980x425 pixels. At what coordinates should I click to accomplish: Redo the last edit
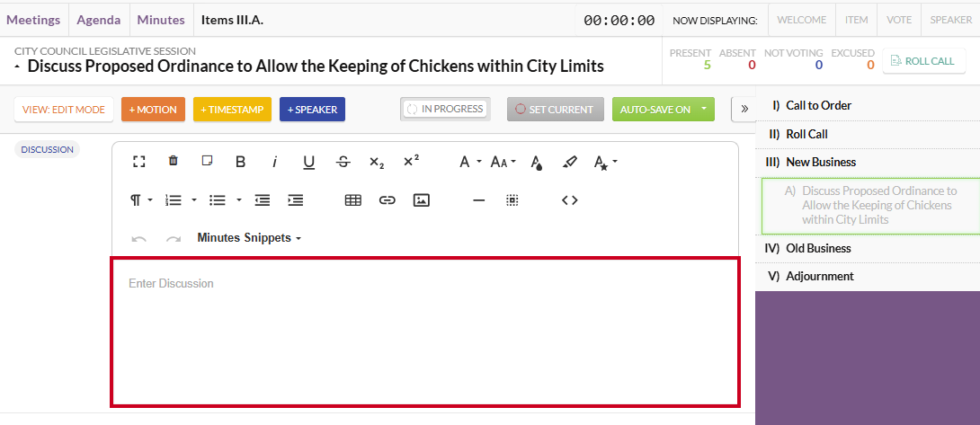[x=174, y=239]
